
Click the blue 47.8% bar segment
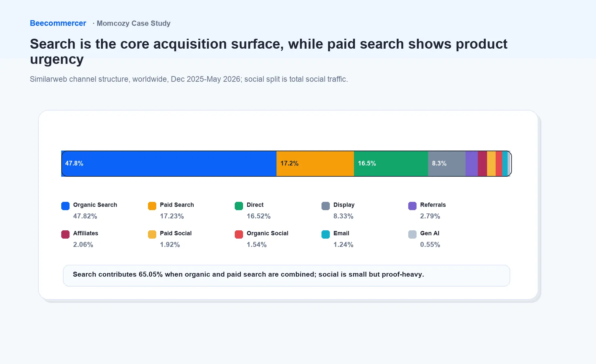pos(169,163)
